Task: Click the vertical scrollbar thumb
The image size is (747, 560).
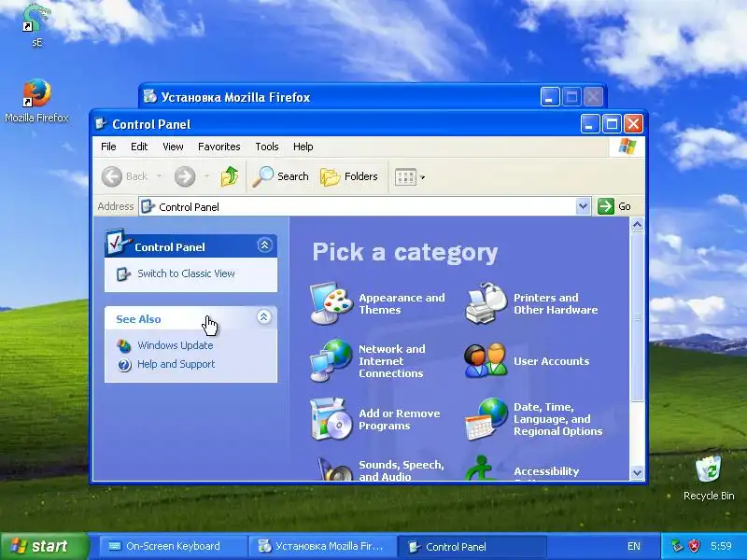Action: 637,317
